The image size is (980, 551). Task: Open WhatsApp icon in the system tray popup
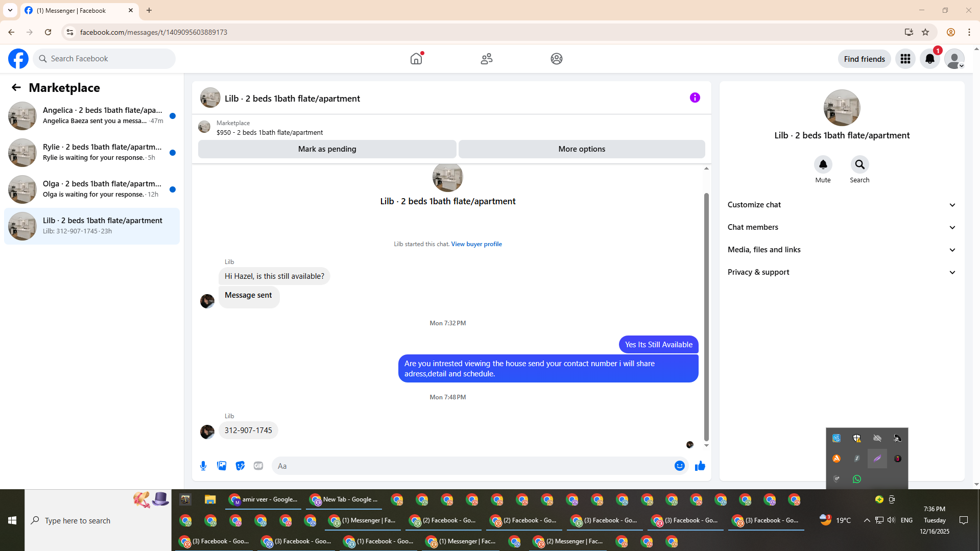[x=857, y=479]
